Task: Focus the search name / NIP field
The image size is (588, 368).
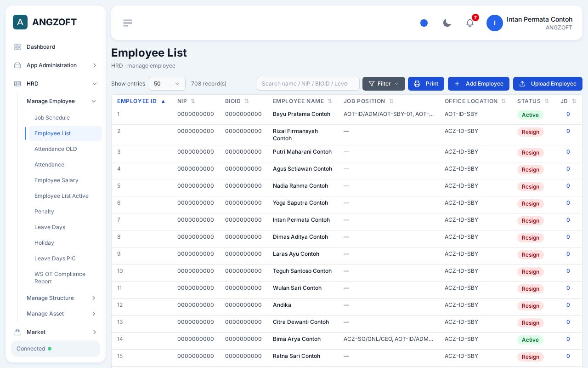Action: coord(308,84)
